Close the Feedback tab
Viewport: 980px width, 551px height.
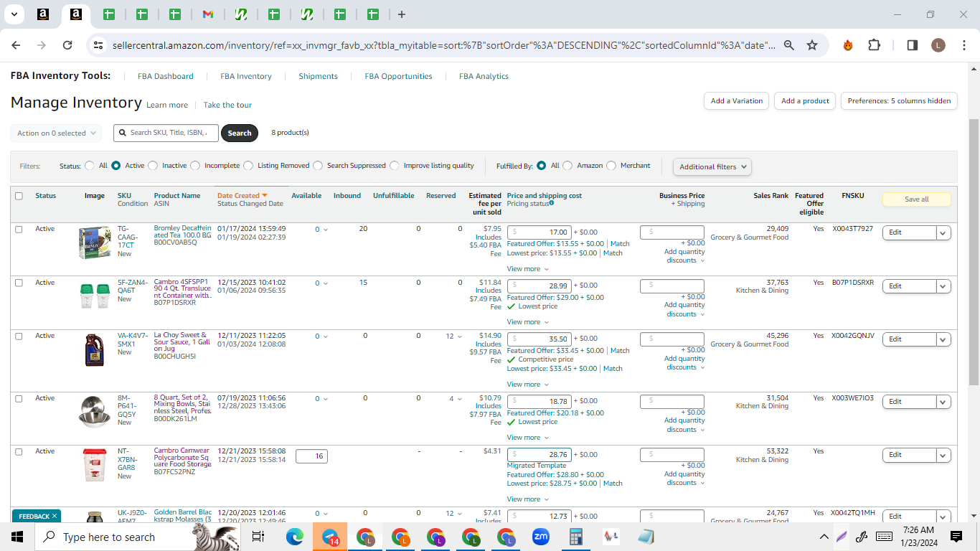tap(55, 516)
